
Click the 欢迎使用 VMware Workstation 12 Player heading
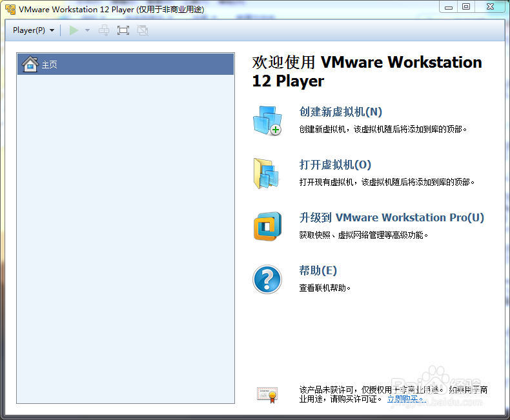point(367,72)
